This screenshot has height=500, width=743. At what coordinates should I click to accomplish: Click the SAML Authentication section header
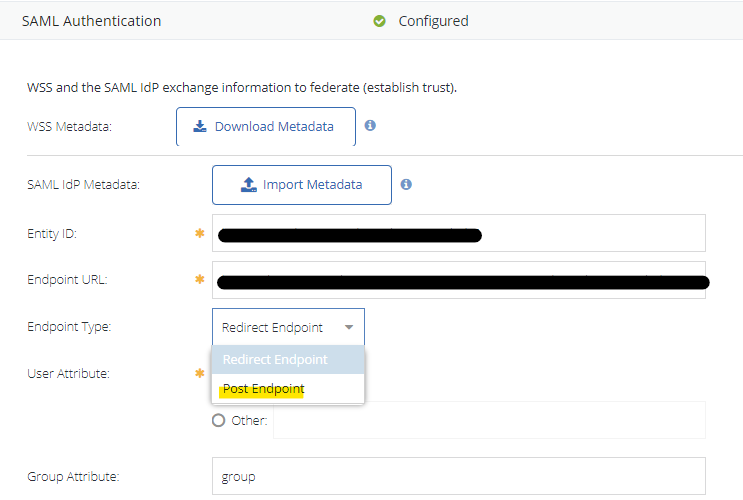(x=91, y=21)
